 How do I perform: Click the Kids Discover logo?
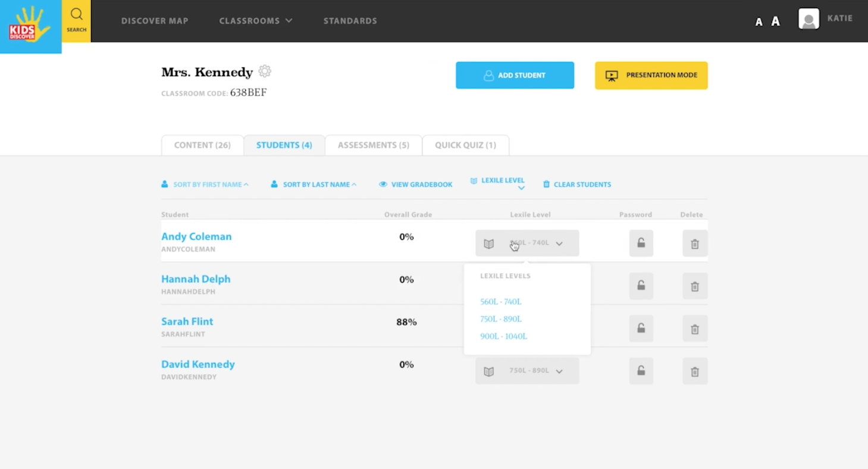[30, 26]
